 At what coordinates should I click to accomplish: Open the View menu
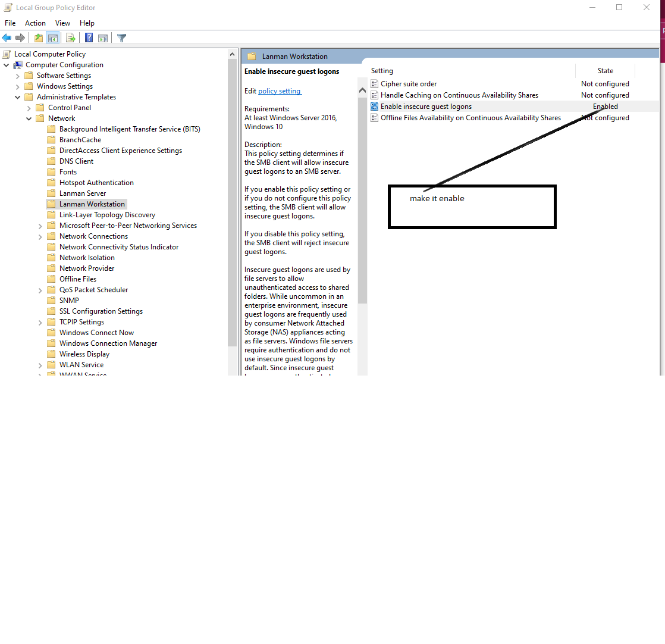62,23
